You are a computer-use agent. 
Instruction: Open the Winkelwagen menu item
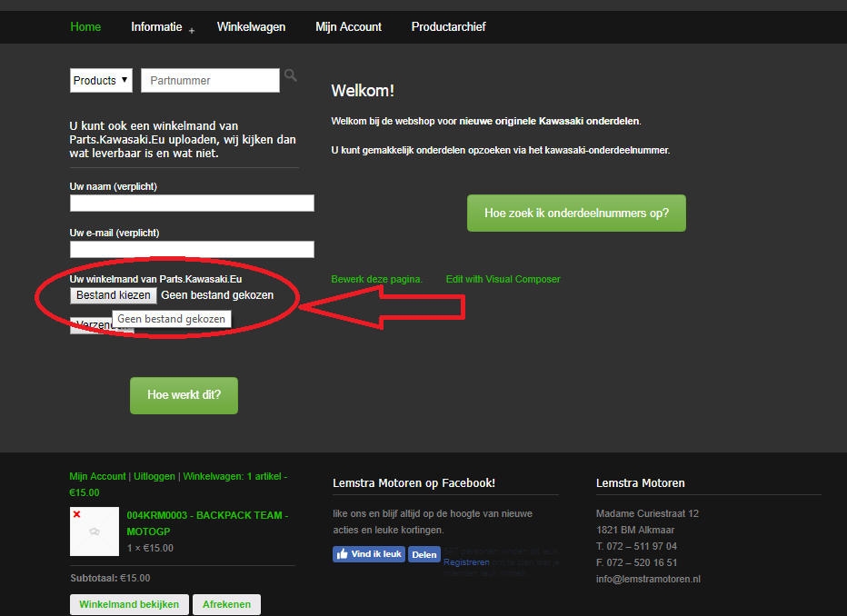[x=251, y=27]
